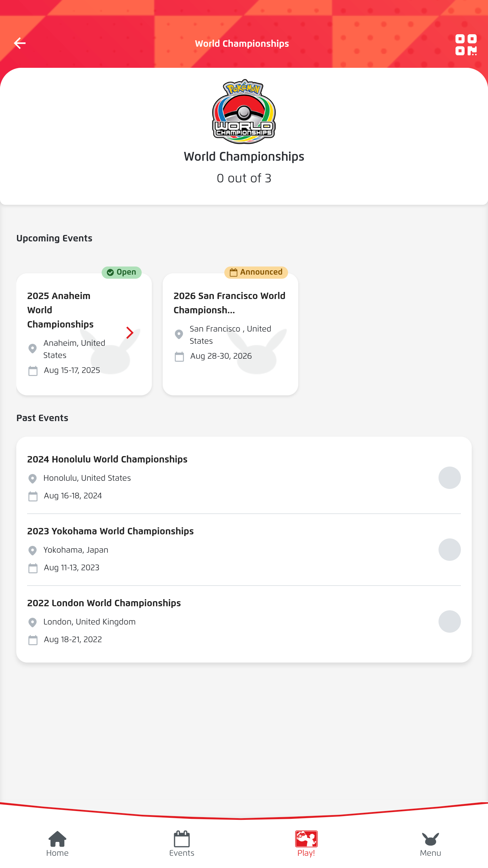Toggle the 2024 Honolulu attendance circle
Screen dimensions: 488x868
tap(450, 478)
